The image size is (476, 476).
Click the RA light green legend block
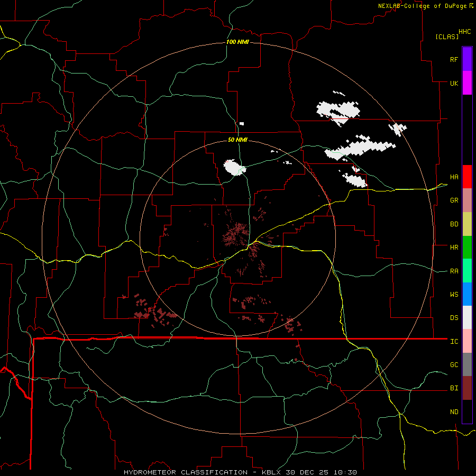coord(467,271)
